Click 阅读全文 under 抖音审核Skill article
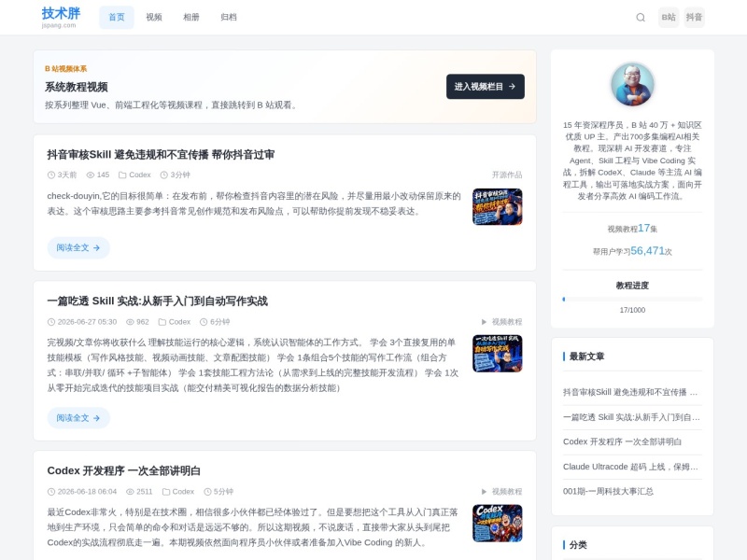The height and width of the screenshot is (560, 747). tap(78, 247)
